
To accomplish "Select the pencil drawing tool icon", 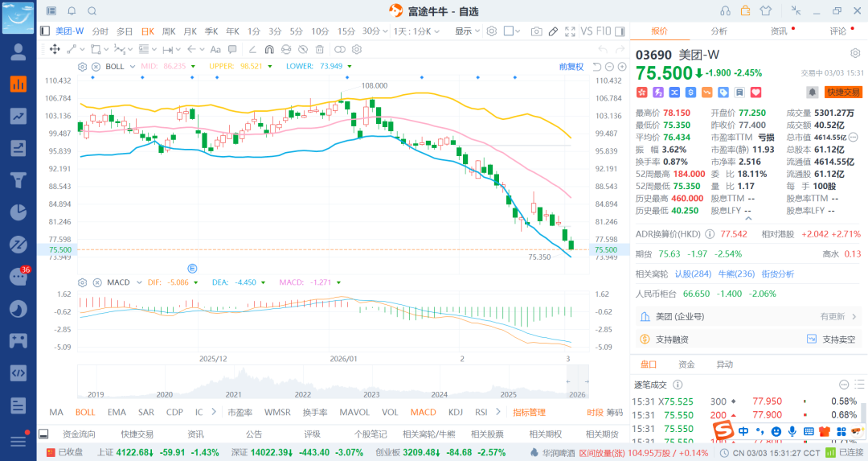I will point(553,31).
